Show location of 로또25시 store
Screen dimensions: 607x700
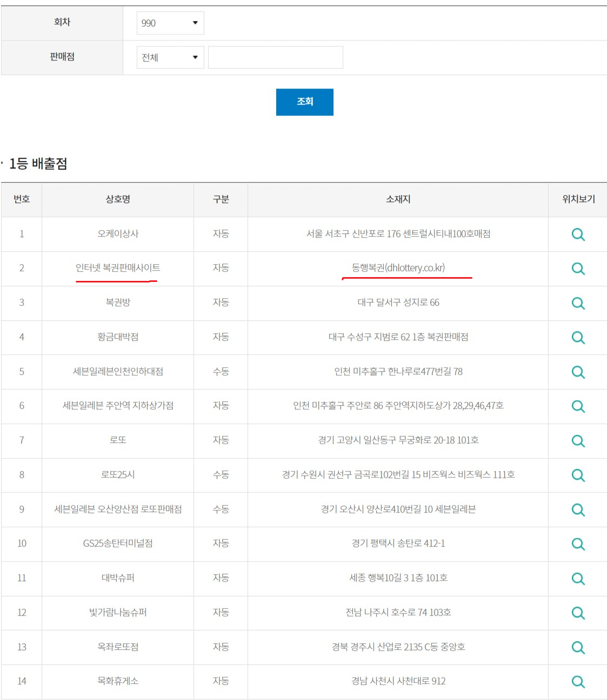578,475
